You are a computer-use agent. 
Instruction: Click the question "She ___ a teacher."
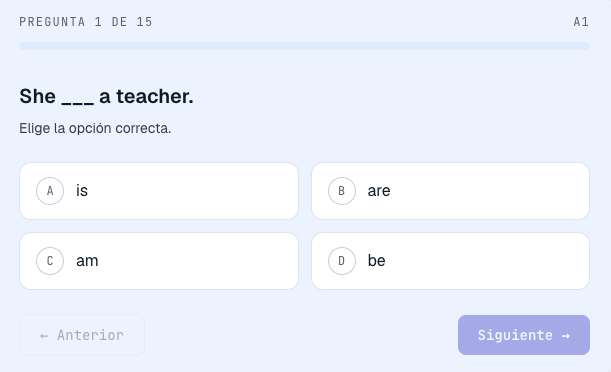click(106, 96)
